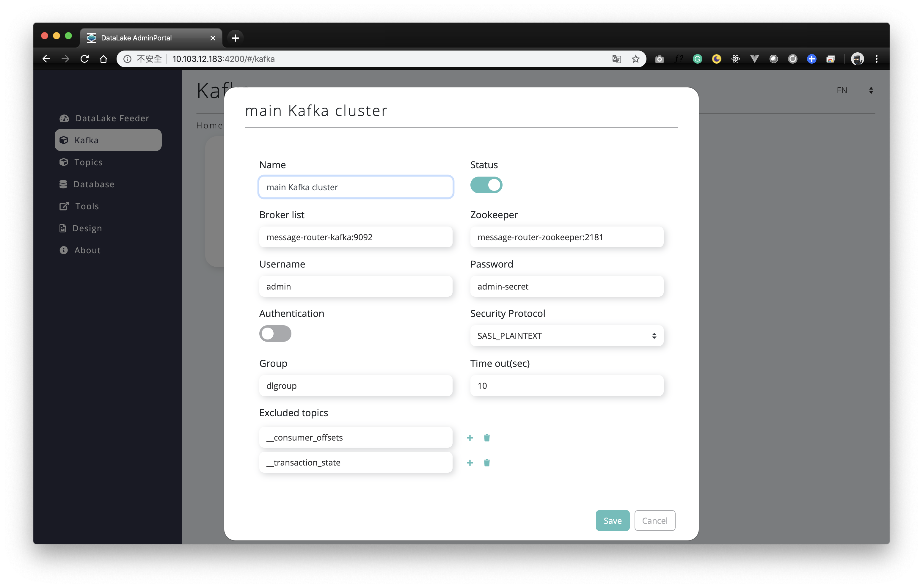Screen dimensions: 923x588
Task: Delete the __transaction_state topic with the trash icon
Action: click(x=487, y=463)
